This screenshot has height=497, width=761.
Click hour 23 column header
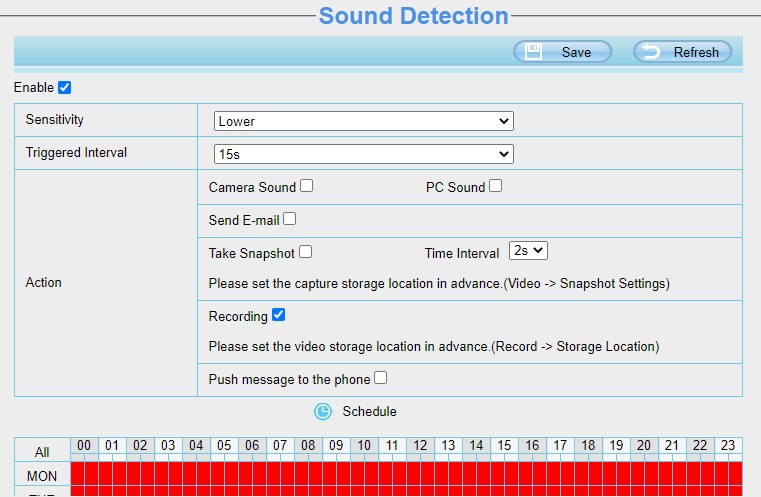728,446
